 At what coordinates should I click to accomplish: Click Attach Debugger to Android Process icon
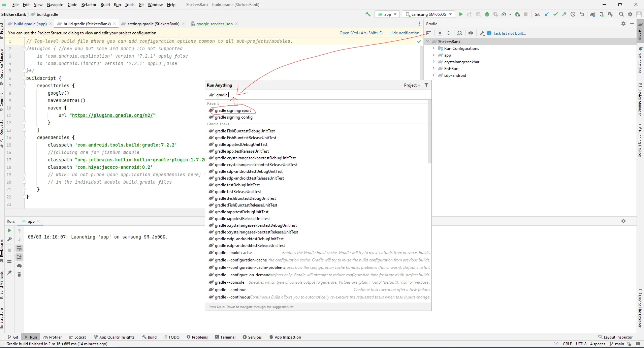tap(517, 14)
